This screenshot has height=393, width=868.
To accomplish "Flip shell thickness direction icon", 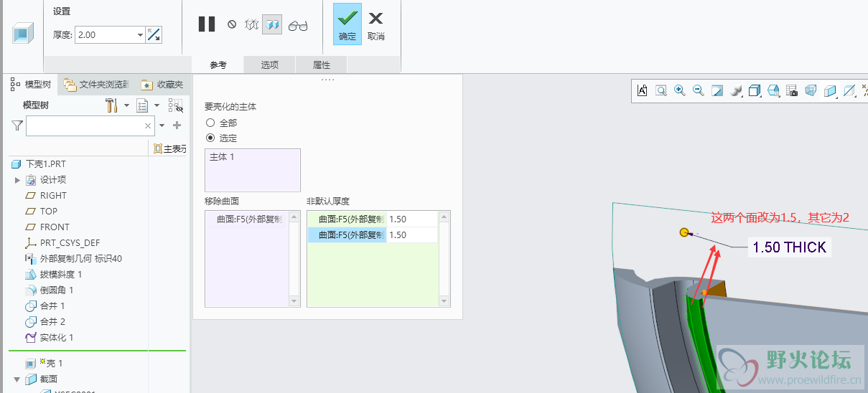I will click(x=154, y=34).
